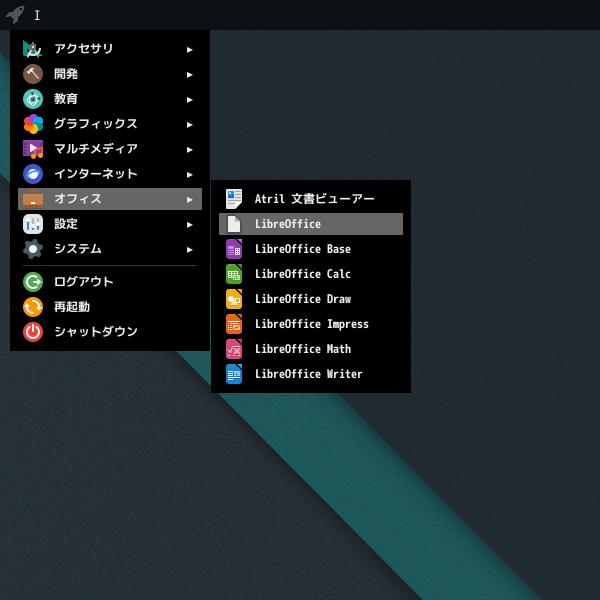
Task: Launch Atril 文書ビューアー
Action: tap(311, 199)
